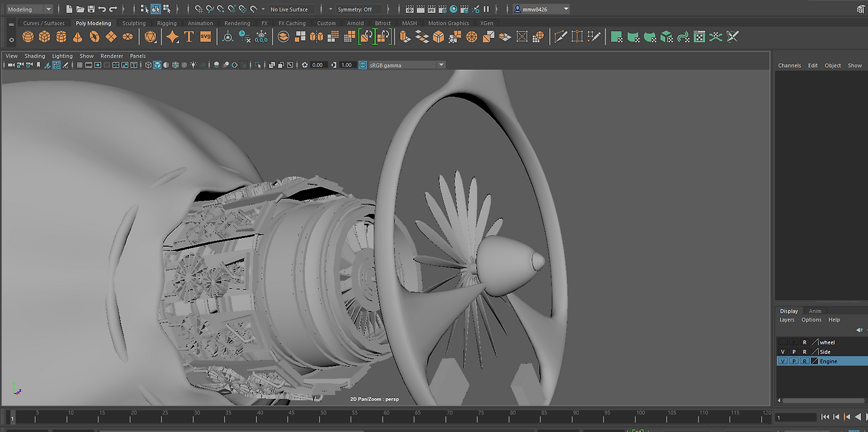
Task: Click the current frame input field
Action: pyautogui.click(x=795, y=416)
